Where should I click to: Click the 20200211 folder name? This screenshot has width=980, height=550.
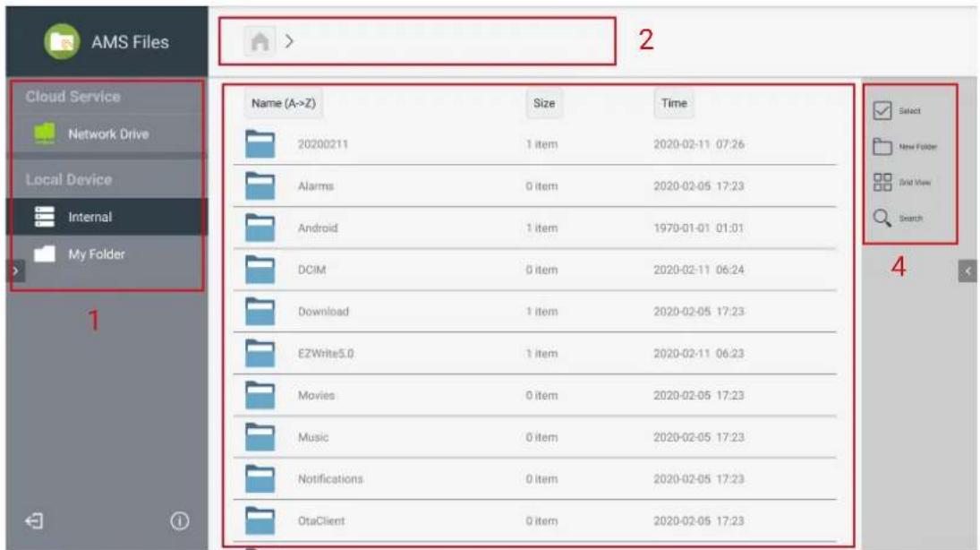(322, 144)
